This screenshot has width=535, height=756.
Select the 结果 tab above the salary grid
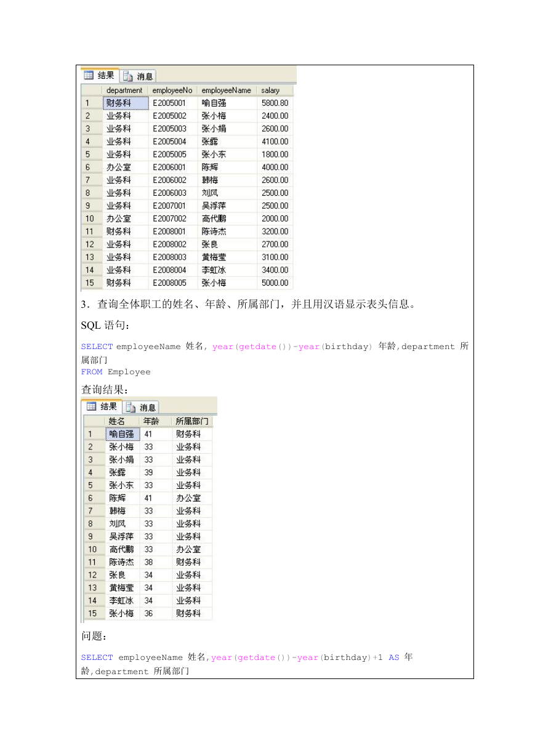[x=100, y=75]
